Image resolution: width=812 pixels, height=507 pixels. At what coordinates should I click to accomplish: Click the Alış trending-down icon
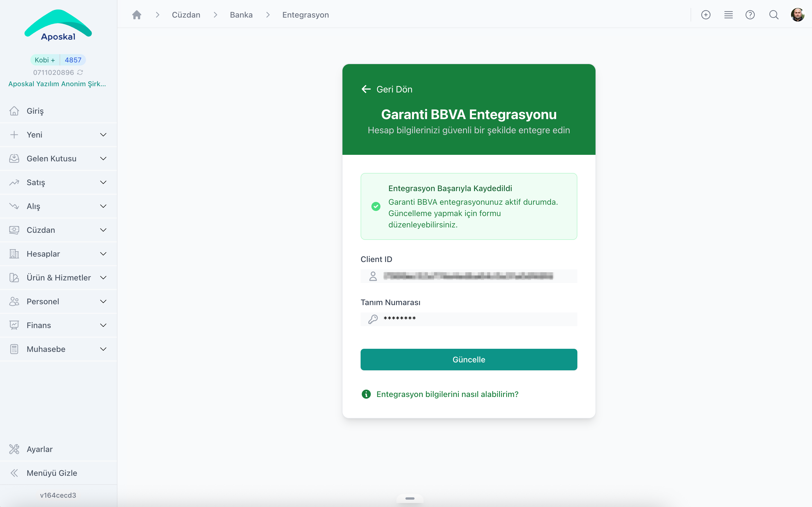[14, 206]
